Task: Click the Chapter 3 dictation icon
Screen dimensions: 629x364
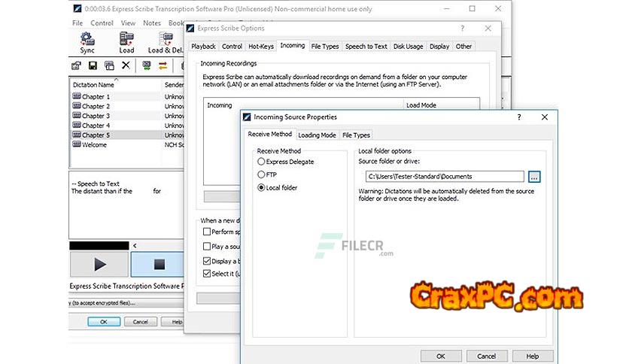Action: click(x=77, y=116)
